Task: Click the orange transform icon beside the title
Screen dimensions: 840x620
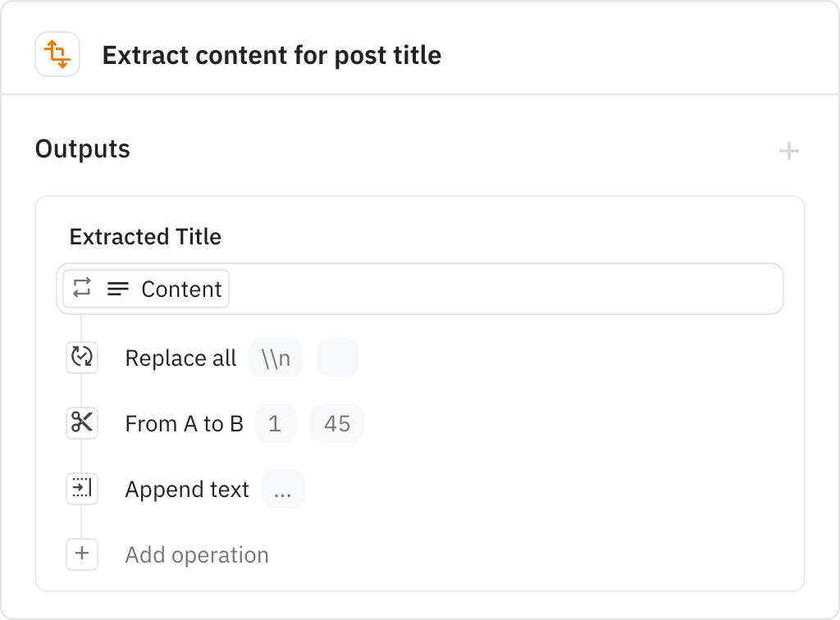Action: (57, 54)
